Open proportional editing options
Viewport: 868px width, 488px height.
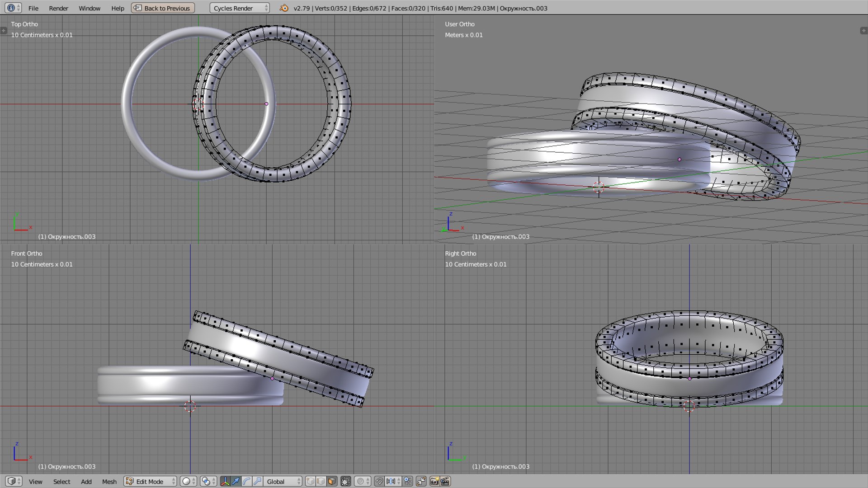363,481
